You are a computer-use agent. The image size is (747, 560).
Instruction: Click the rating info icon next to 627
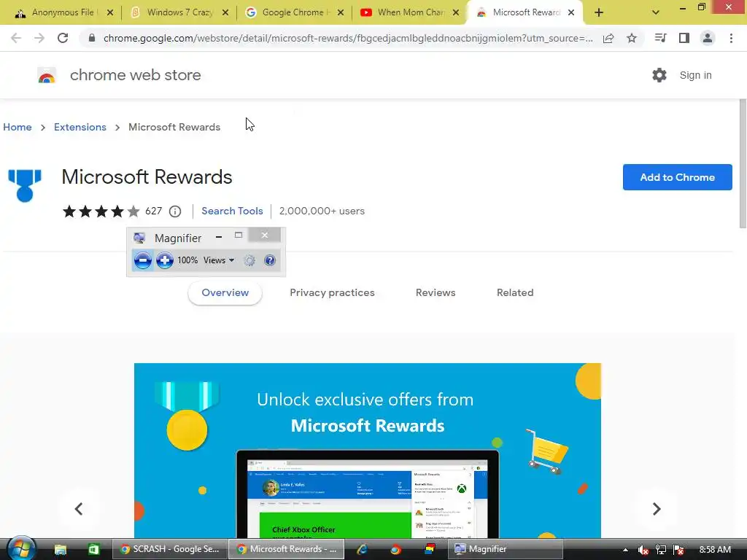pyautogui.click(x=175, y=211)
